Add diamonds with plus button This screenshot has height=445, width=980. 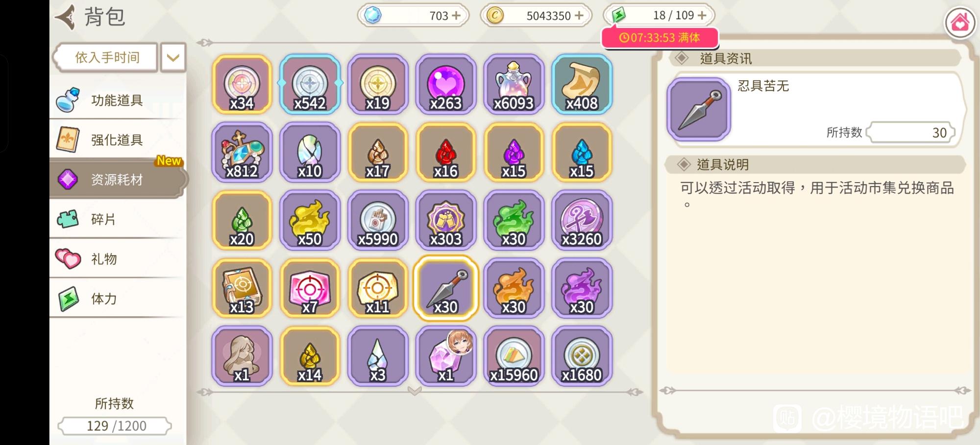[x=456, y=16]
